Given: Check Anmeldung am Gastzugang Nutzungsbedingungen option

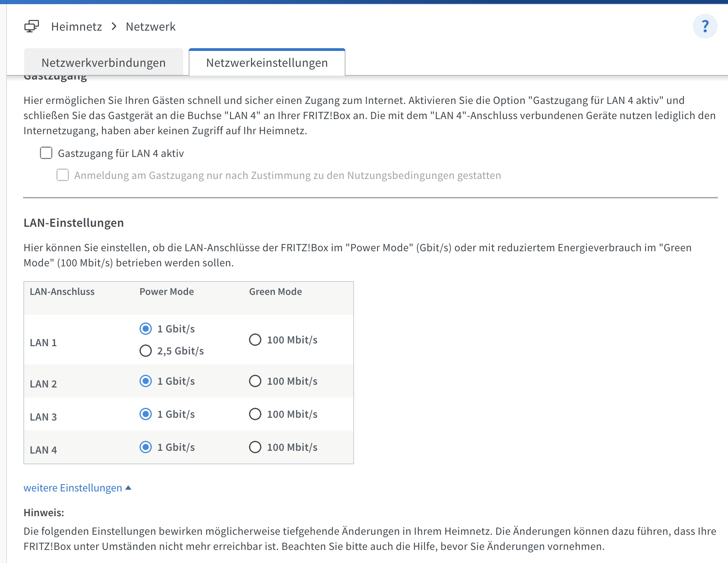Looking at the screenshot, I should click(x=63, y=175).
